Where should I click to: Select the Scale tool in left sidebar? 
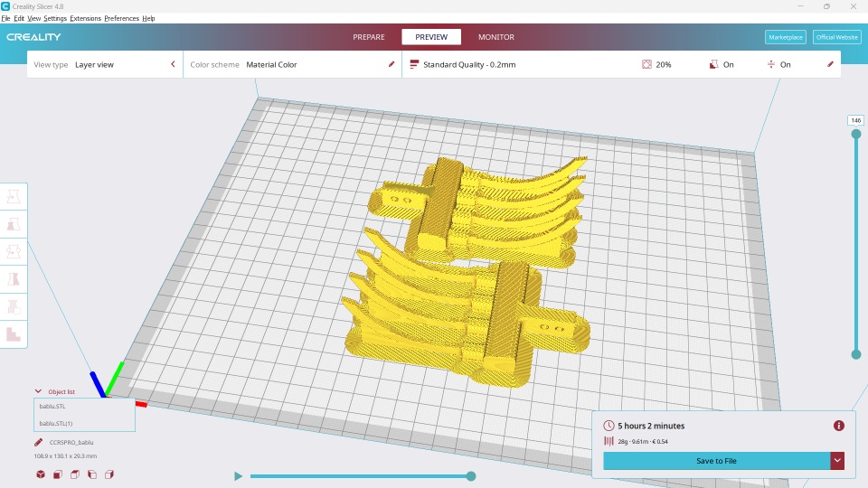click(x=14, y=224)
